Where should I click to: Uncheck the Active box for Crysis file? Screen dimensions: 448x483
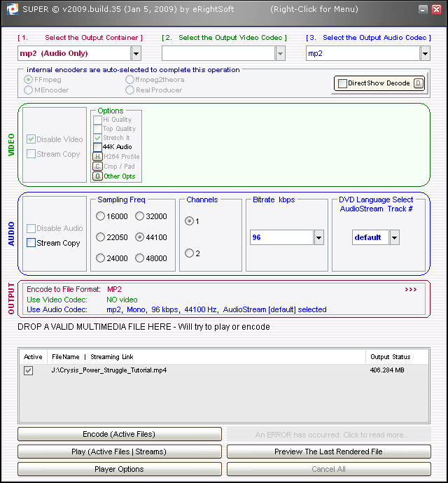[x=29, y=371]
